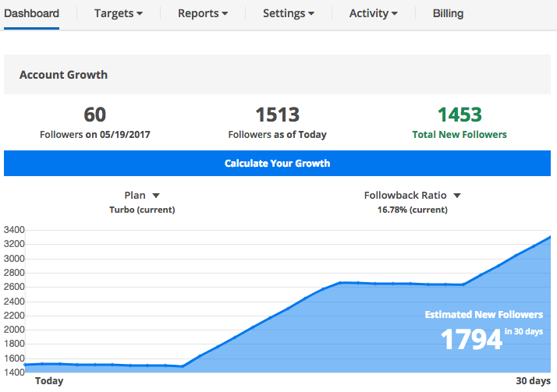Click the arrow next to Plan
The image size is (557, 392).
click(156, 196)
